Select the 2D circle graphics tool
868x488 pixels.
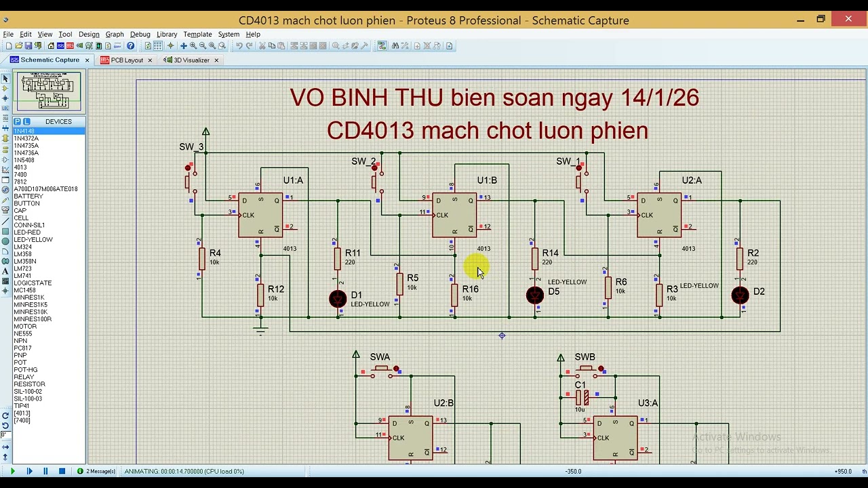pyautogui.click(x=5, y=241)
